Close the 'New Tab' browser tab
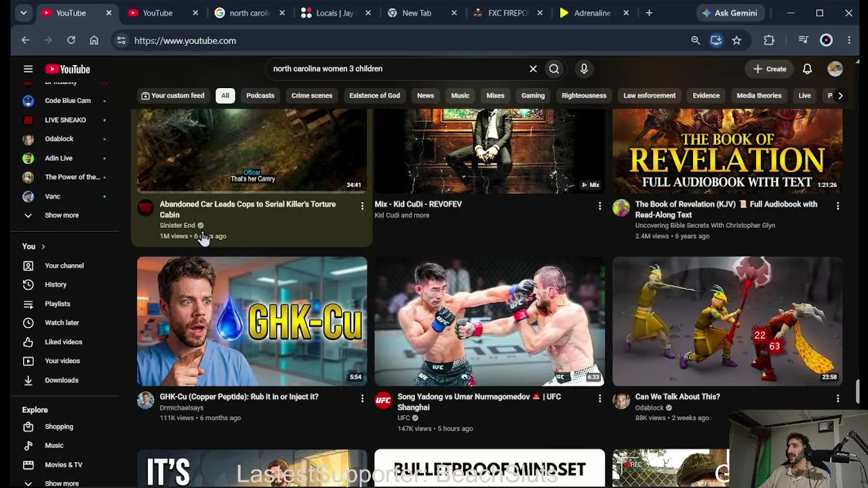868x488 pixels. click(x=454, y=13)
